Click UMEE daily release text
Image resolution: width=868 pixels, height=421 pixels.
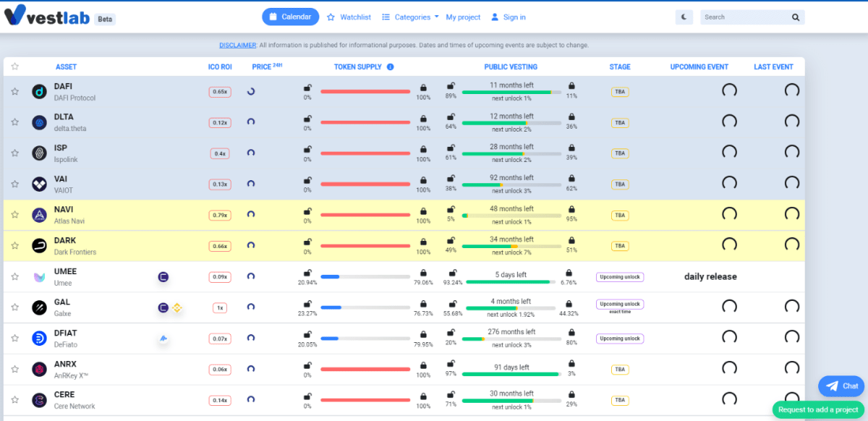[710, 276]
